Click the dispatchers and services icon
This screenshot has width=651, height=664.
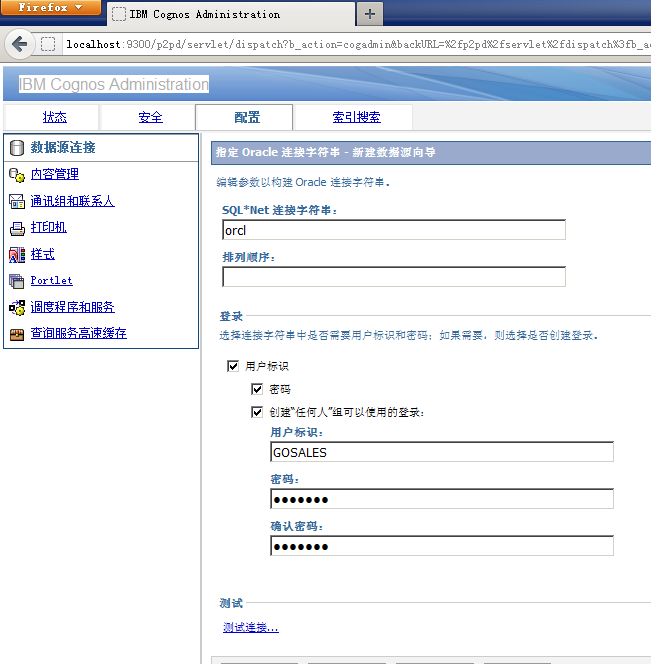pos(17,308)
